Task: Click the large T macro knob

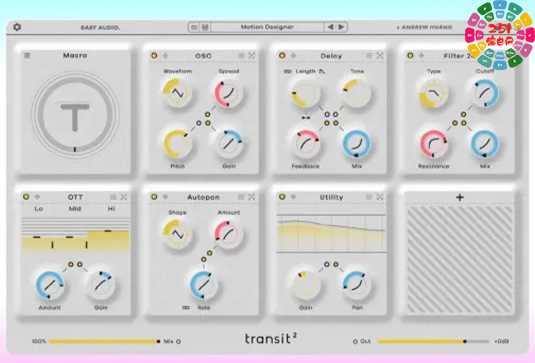Action: tap(75, 114)
